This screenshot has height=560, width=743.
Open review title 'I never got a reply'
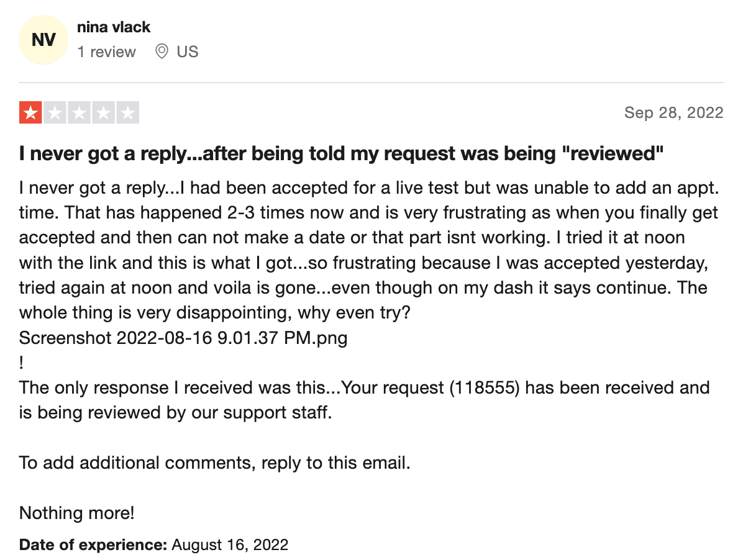341,153
